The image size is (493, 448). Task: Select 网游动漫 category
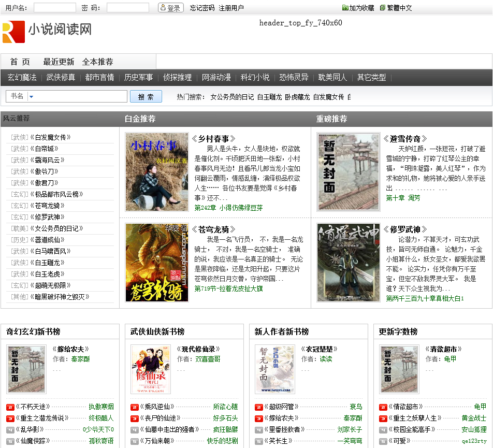[x=216, y=77]
